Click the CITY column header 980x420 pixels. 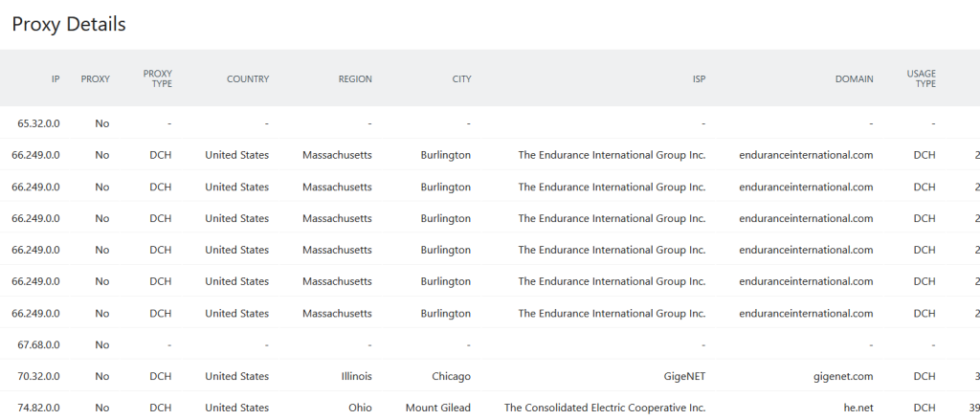(462, 78)
